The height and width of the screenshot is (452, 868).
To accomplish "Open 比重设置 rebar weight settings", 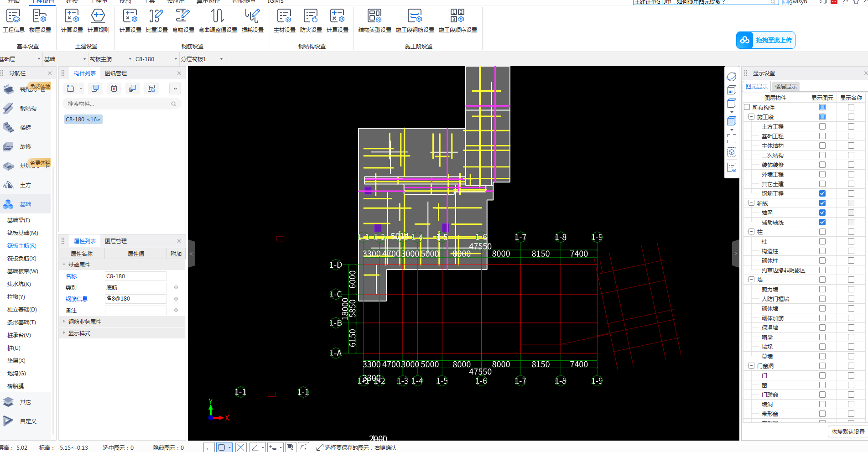I will click(x=156, y=21).
